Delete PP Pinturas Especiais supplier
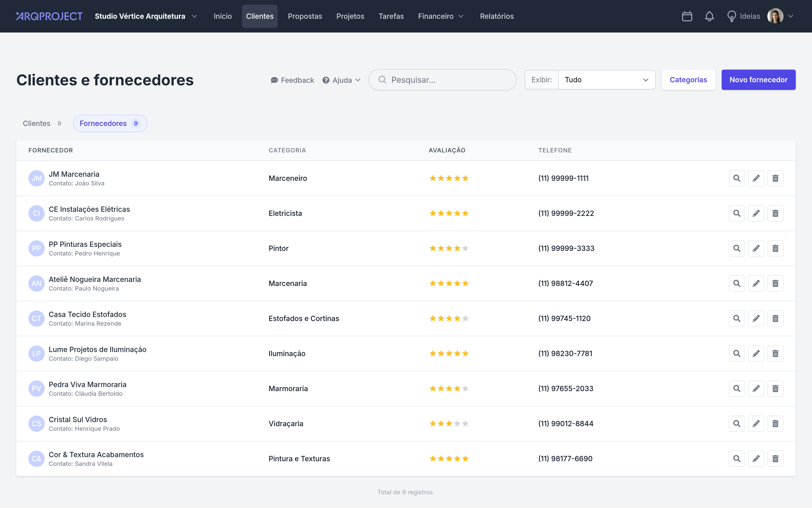Viewport: 812px width, 508px height. (775, 248)
